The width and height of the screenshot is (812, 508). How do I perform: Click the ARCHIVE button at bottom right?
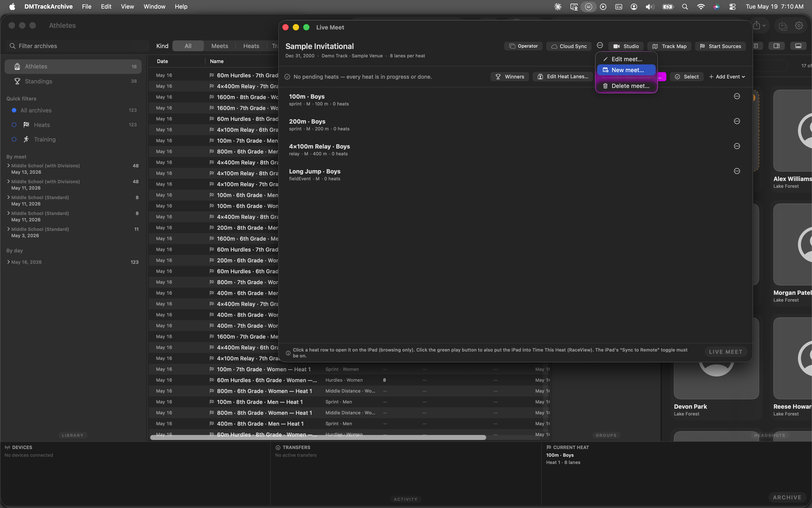[787, 497]
